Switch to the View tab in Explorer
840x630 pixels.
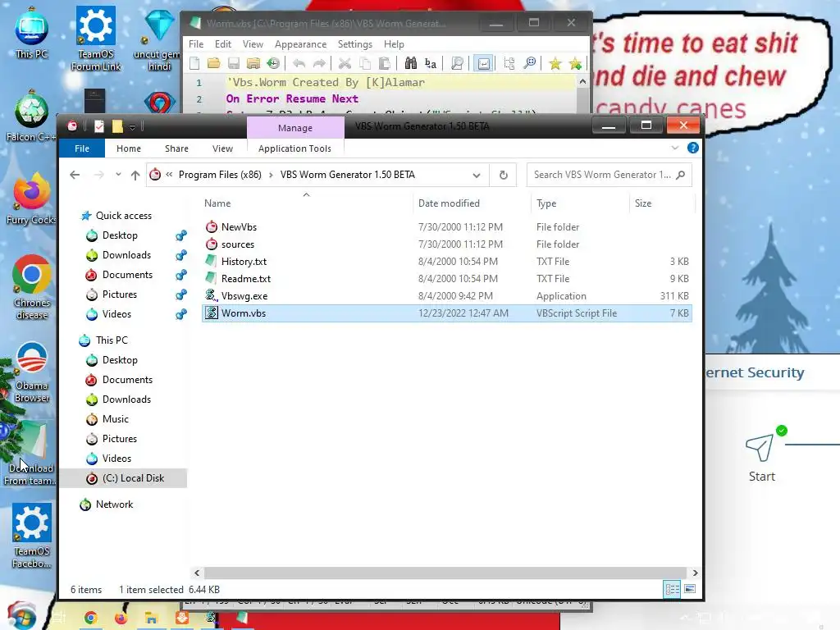[x=222, y=148]
